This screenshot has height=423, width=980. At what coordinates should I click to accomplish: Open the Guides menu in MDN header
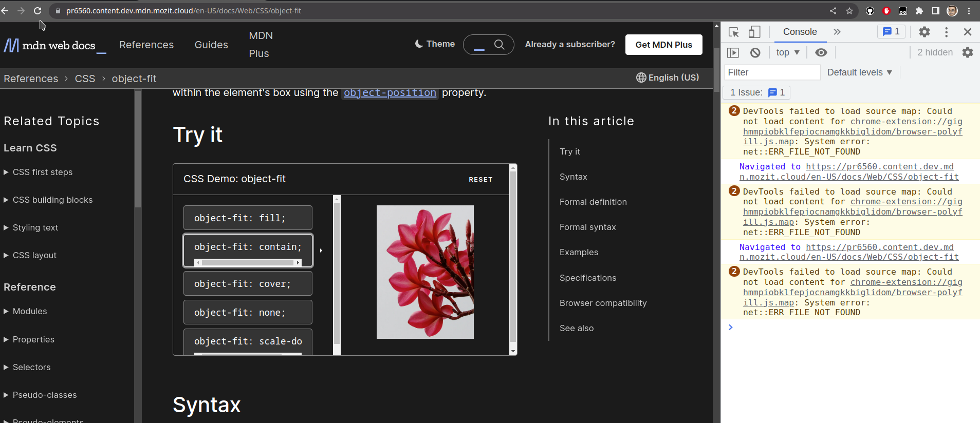point(211,45)
